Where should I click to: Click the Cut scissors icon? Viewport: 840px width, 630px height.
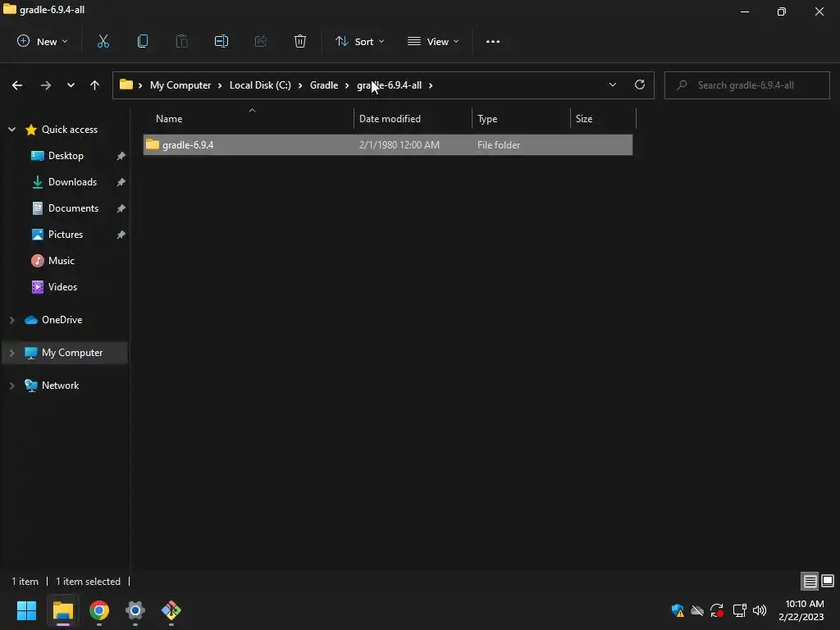click(x=103, y=41)
